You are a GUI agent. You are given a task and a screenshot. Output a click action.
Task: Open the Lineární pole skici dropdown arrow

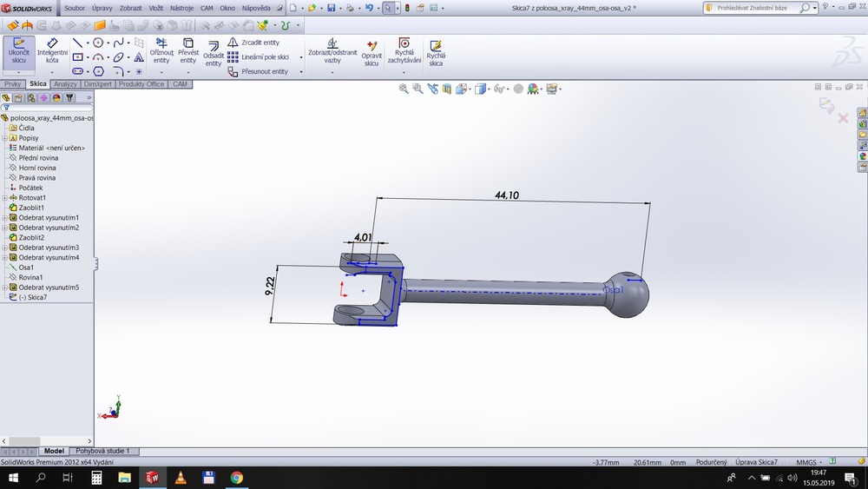click(301, 57)
